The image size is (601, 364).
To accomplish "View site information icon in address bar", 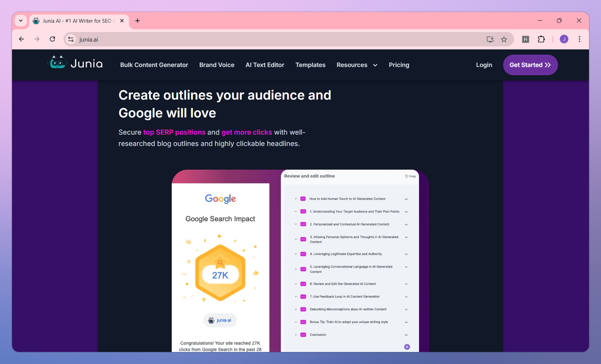I will (71, 39).
